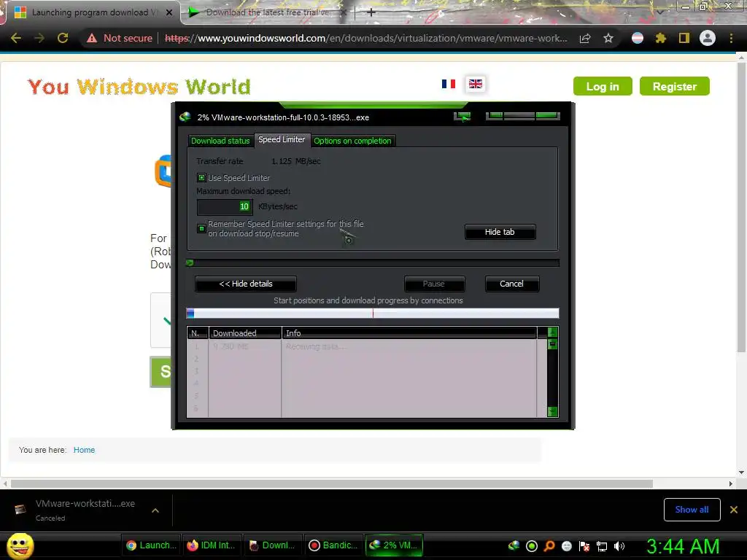Click the Downloaded column header

[x=245, y=332]
